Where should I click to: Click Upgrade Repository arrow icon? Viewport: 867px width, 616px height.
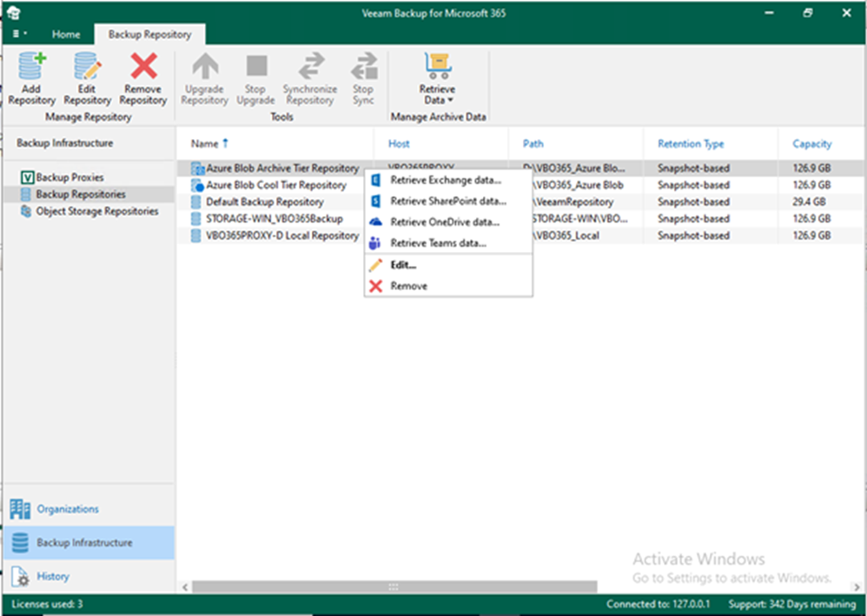pos(205,66)
